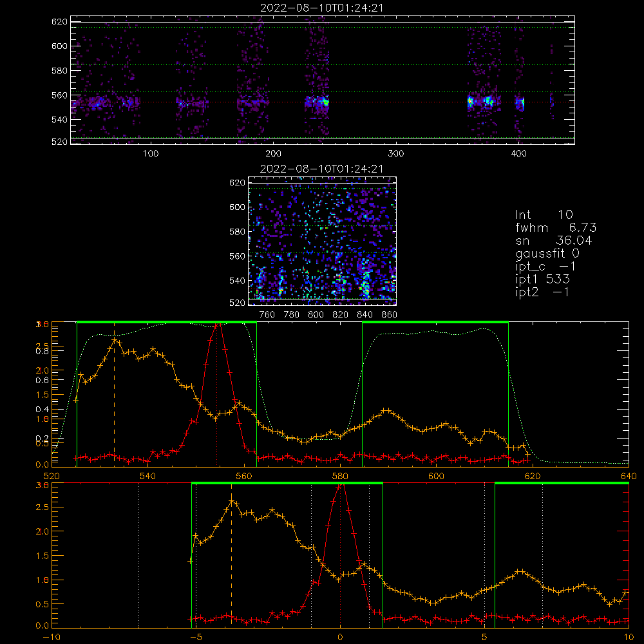This screenshot has height=644, width=644.
Task: Click x-axis label -5 on bottom plot
Action: (x=196, y=637)
